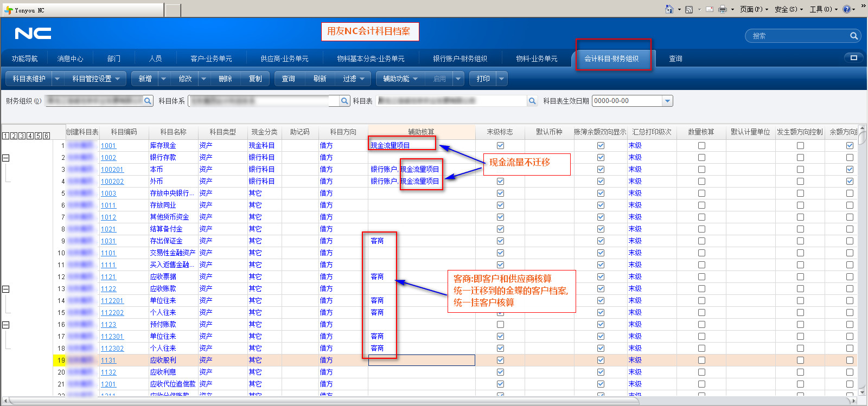Click the 刷新 toolbar button
868x406 pixels.
click(x=320, y=79)
